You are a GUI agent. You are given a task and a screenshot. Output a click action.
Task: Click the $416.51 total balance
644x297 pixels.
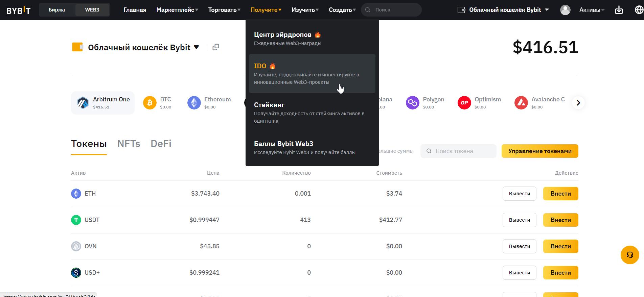click(x=545, y=47)
